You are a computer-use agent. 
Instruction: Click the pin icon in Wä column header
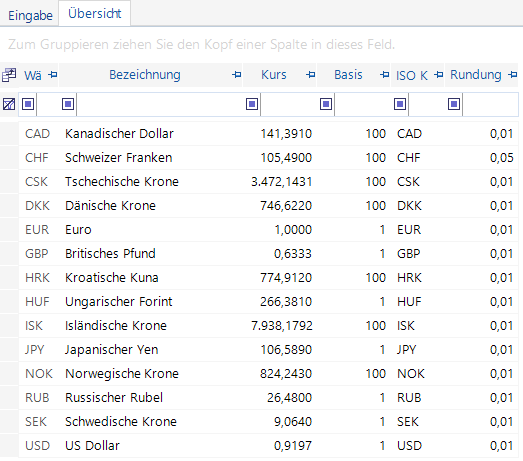tap(53, 75)
